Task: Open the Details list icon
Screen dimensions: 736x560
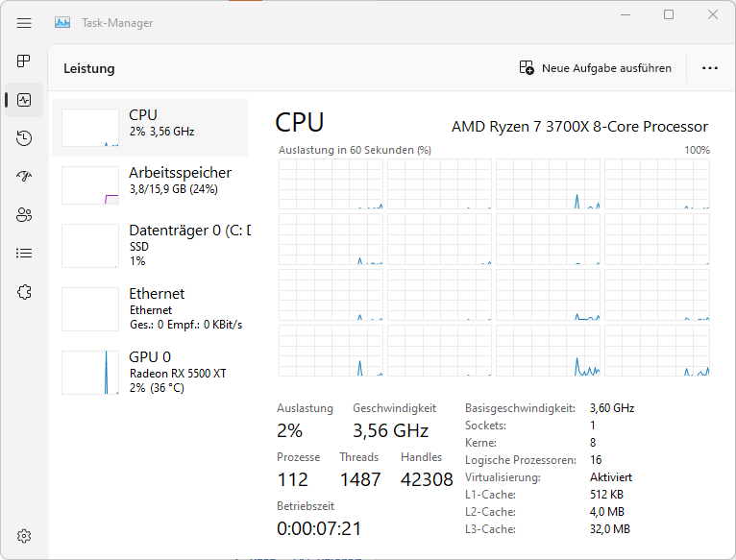Action: [x=24, y=254]
